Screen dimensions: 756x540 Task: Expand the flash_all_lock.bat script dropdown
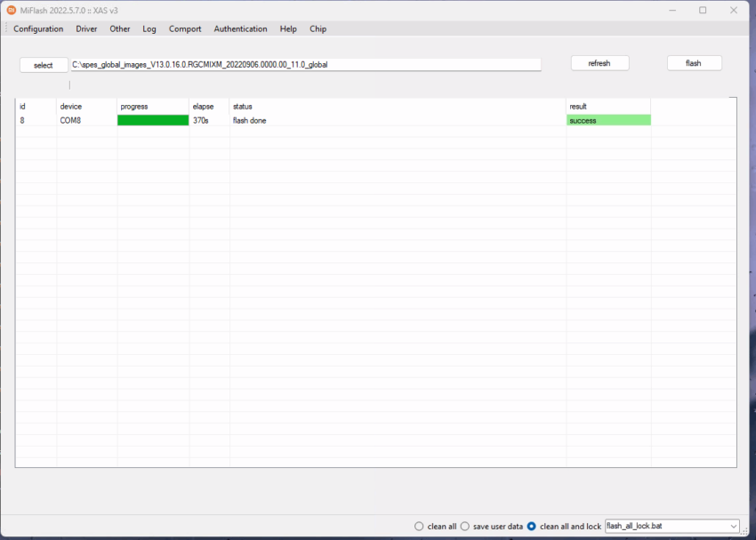(732, 526)
